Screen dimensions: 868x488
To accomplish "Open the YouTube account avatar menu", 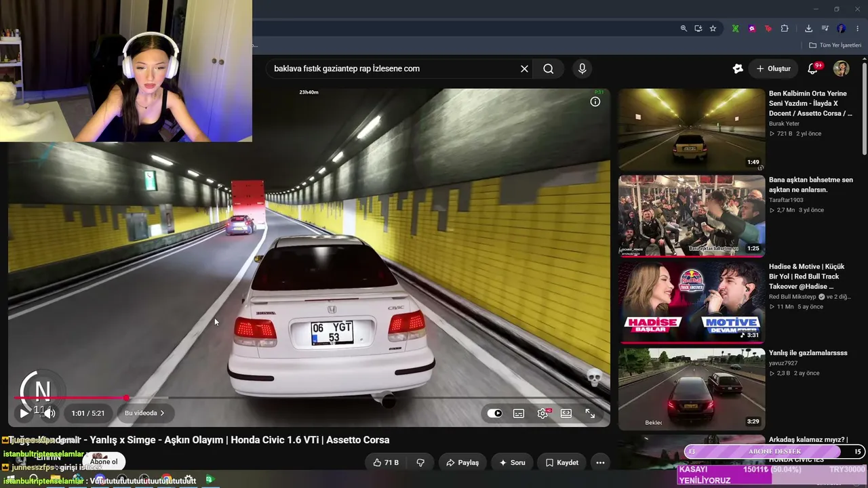I will [x=842, y=68].
